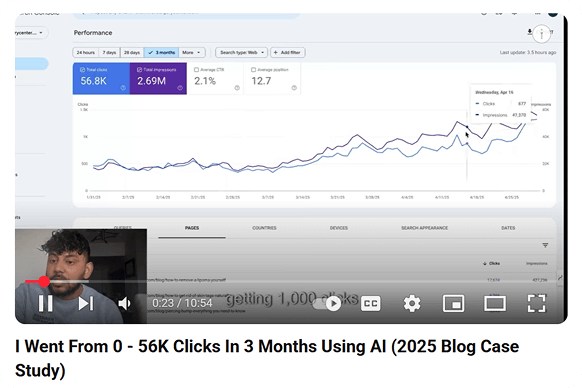This screenshot has height=388, width=582.
Task: Open video settings gear
Action: (x=412, y=304)
